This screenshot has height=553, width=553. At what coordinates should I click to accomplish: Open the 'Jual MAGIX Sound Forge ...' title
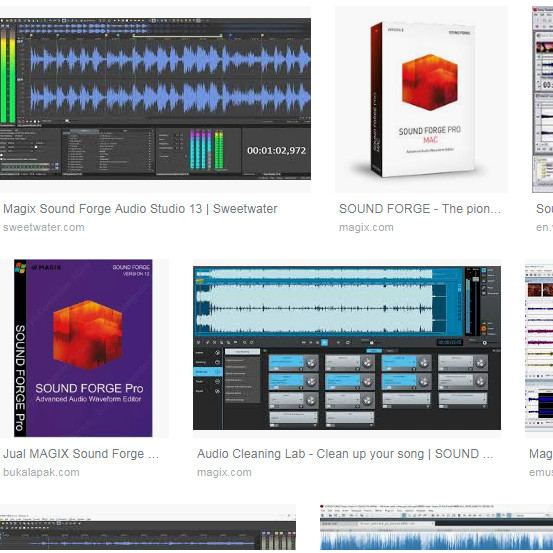pos(81,454)
